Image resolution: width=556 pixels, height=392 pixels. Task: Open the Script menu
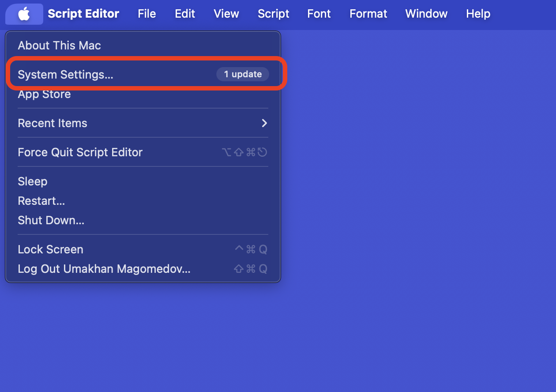click(x=273, y=14)
